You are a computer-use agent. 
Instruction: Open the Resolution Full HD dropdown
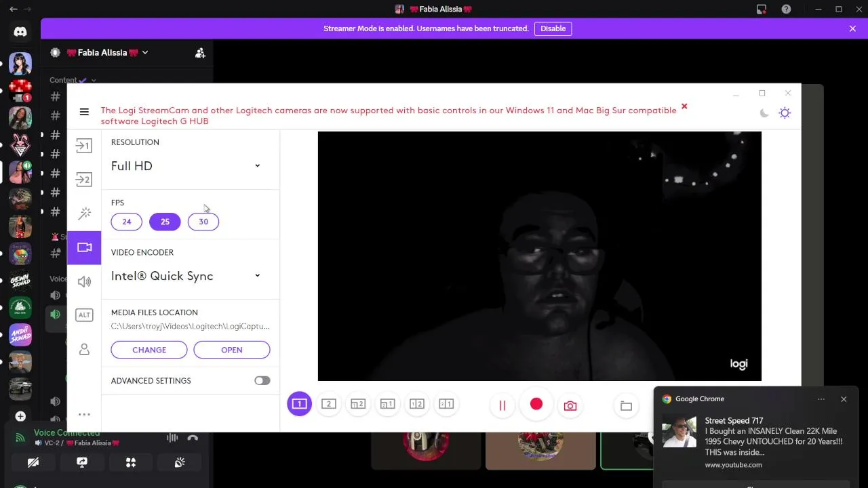tap(186, 166)
